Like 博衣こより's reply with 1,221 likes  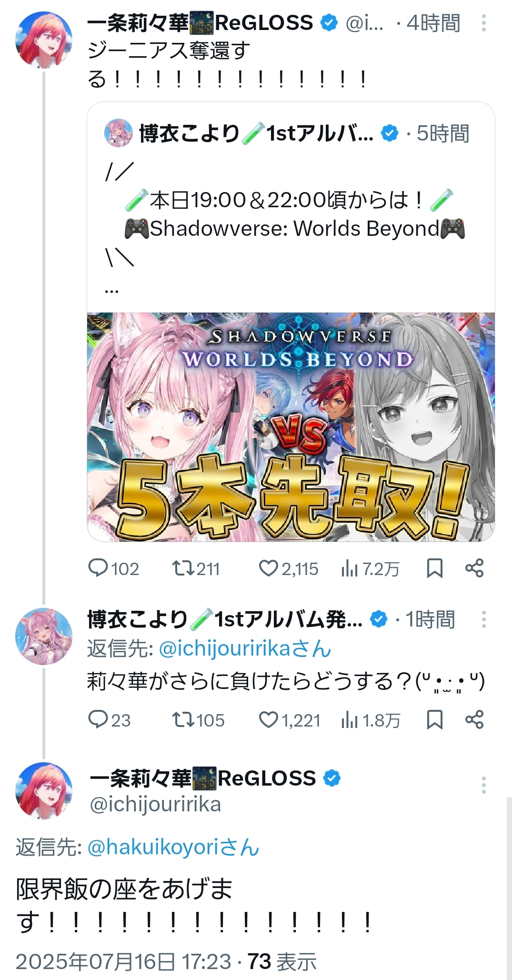(290, 720)
